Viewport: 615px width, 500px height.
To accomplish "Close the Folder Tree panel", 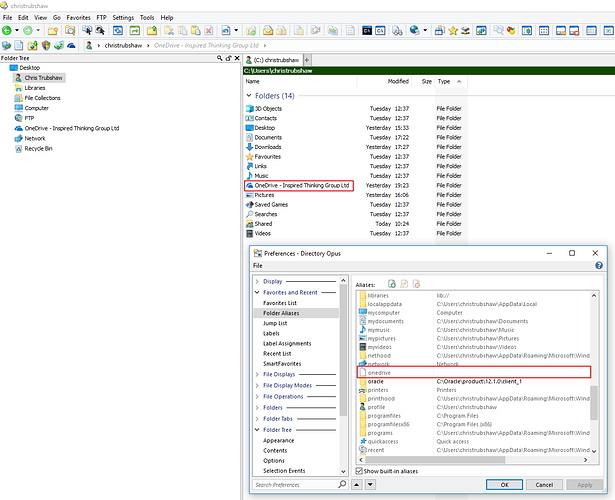I will pos(237,58).
